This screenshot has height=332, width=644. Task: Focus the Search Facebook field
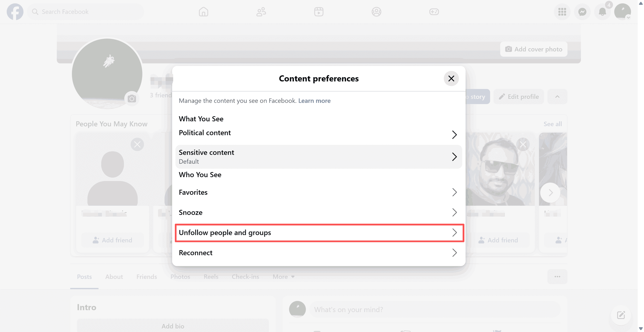(86, 12)
